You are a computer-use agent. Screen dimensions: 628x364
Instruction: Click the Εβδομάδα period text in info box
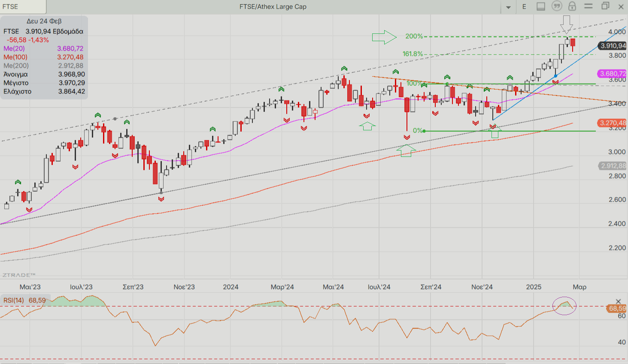68,31
